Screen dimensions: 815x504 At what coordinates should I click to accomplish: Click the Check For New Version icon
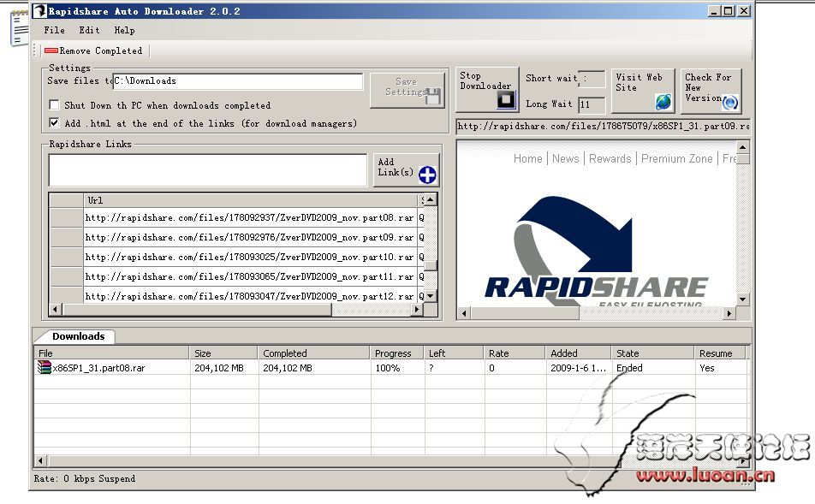pos(729,103)
